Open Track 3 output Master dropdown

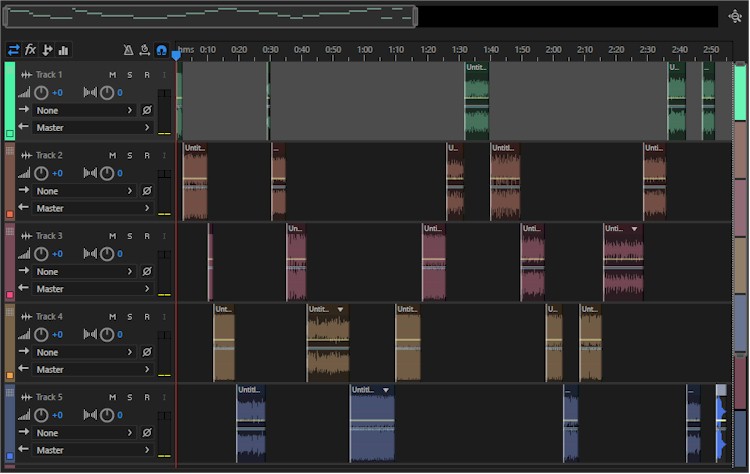93,289
